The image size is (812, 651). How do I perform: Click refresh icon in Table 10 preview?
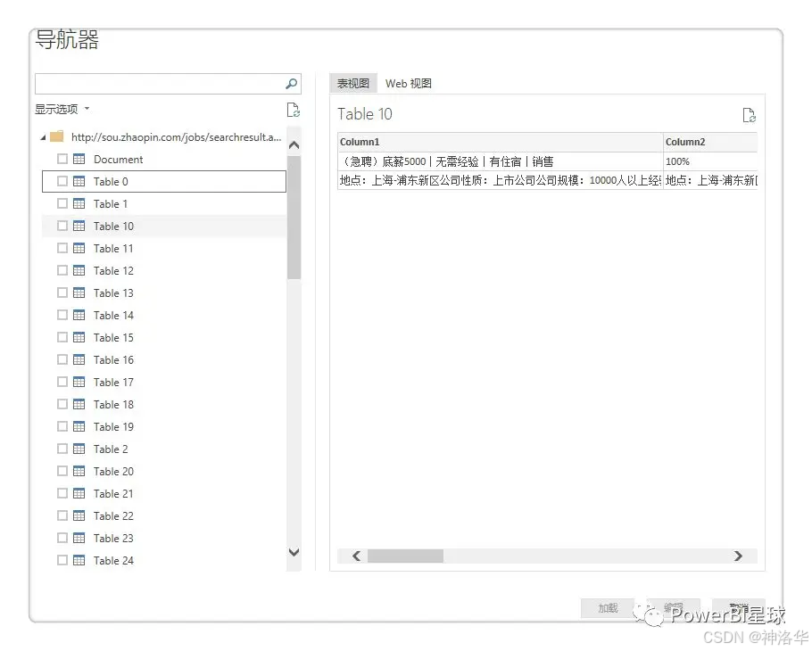(x=749, y=115)
